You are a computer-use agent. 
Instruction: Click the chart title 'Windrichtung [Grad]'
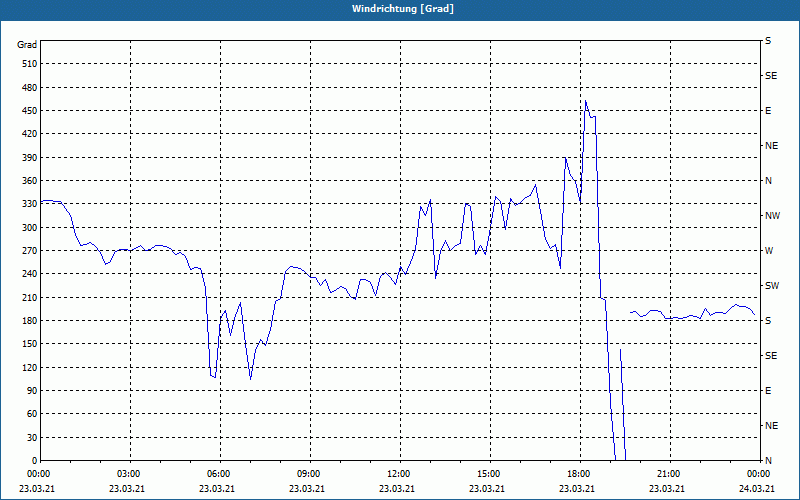(403, 9)
